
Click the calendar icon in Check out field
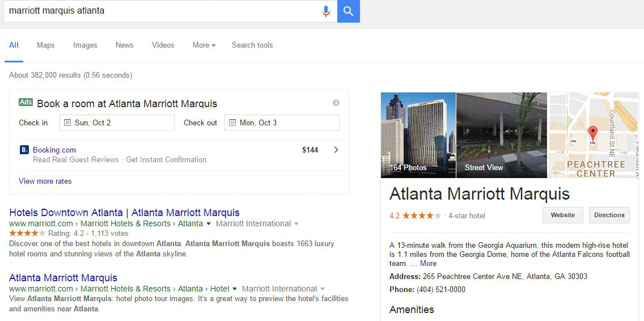232,123
